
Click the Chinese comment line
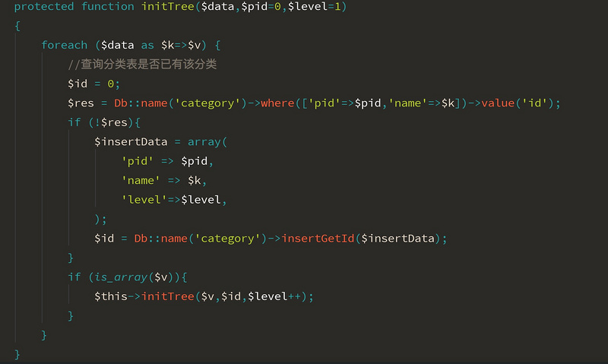click(142, 65)
